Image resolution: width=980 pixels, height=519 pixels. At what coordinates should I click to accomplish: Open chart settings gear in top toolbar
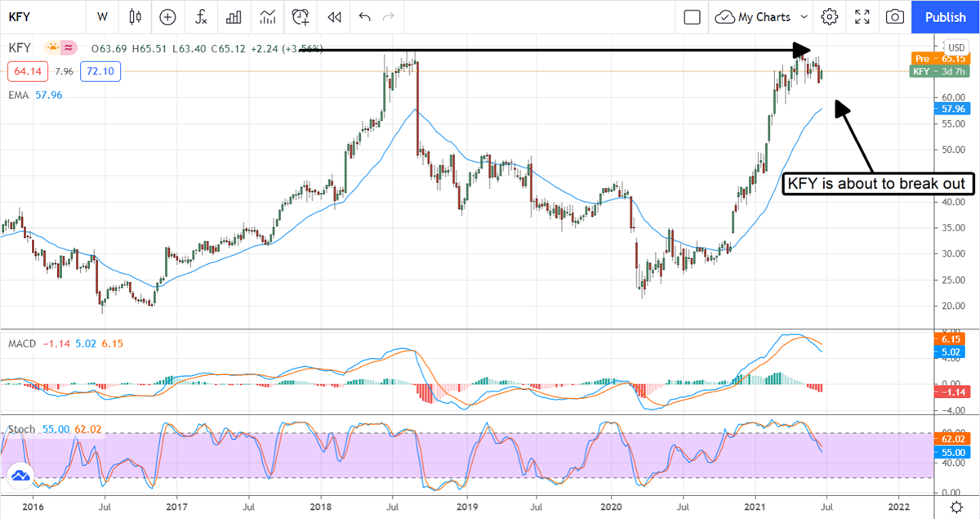tap(830, 16)
